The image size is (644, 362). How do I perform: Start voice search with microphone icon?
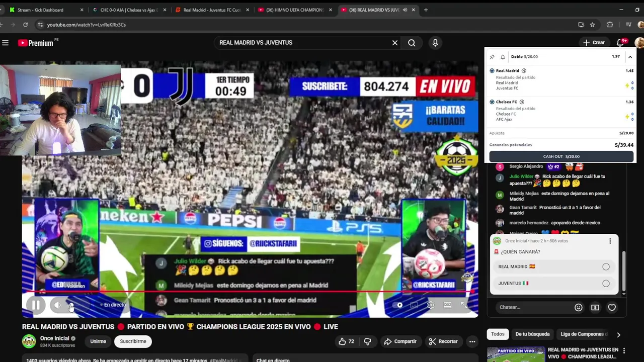435,43
